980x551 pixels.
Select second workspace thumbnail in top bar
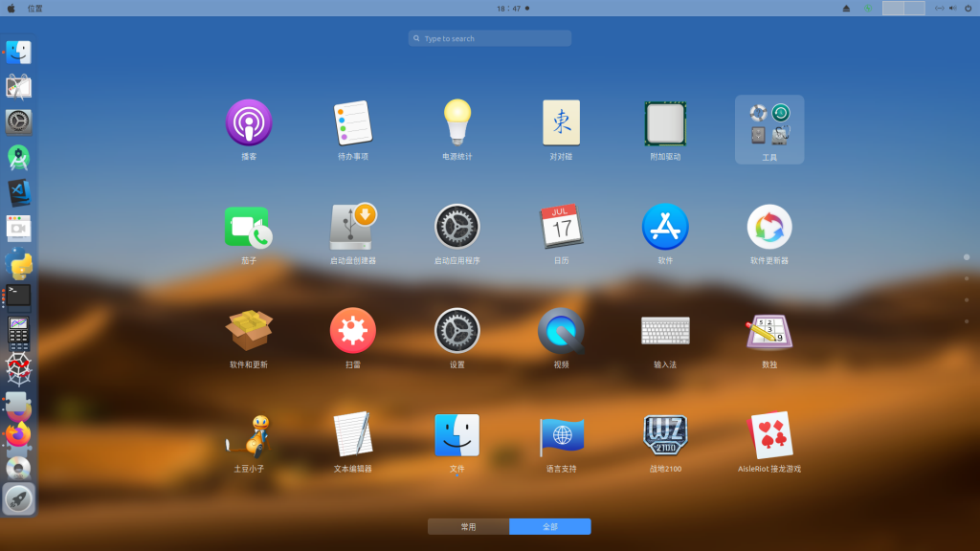[x=914, y=8]
